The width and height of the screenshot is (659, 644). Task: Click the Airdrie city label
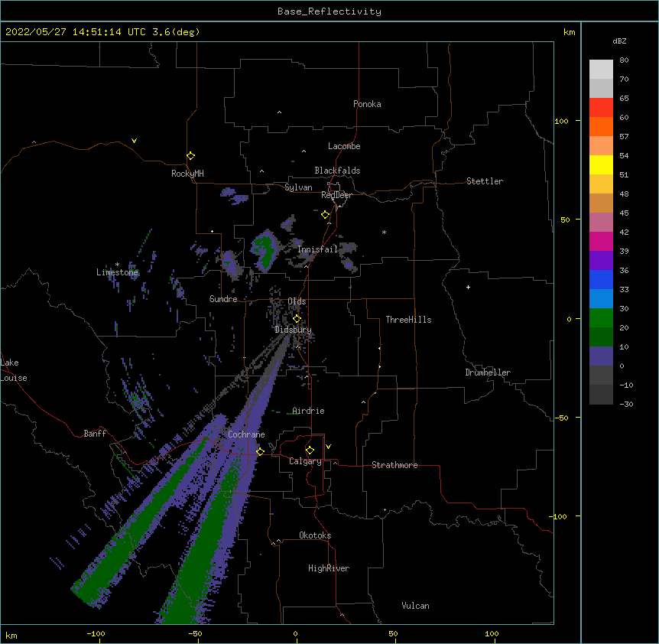coord(308,411)
